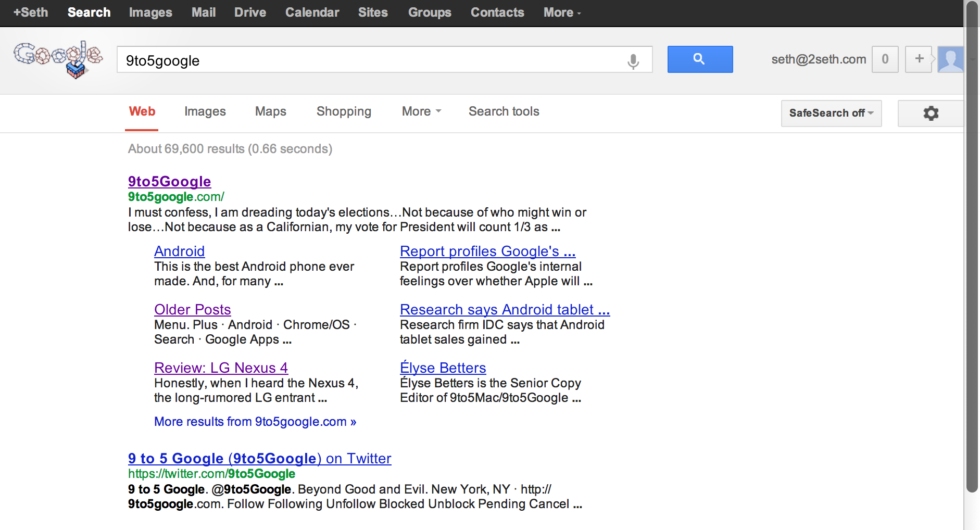Image resolution: width=980 pixels, height=530 pixels.
Task: Click the 9to5google.com/ green URL
Action: click(x=176, y=197)
